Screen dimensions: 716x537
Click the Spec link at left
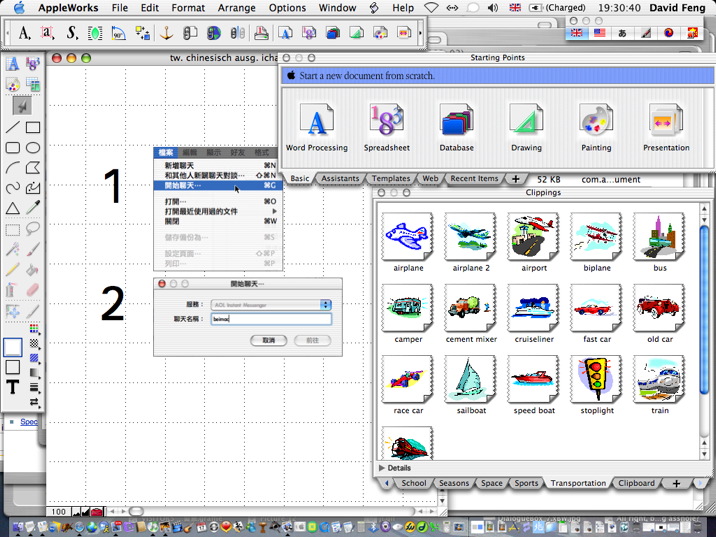29,422
